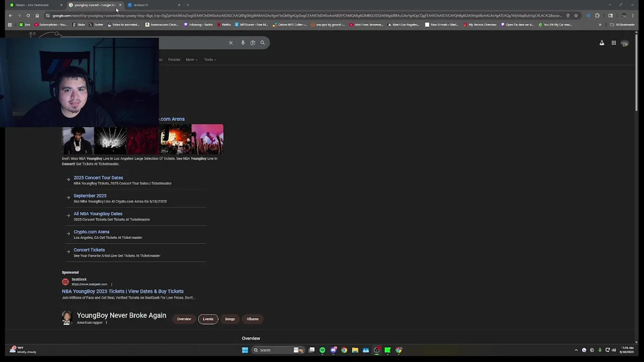644x362 pixels.
Task: Select the Overview chip for YoungBoy
Action: (x=184, y=319)
